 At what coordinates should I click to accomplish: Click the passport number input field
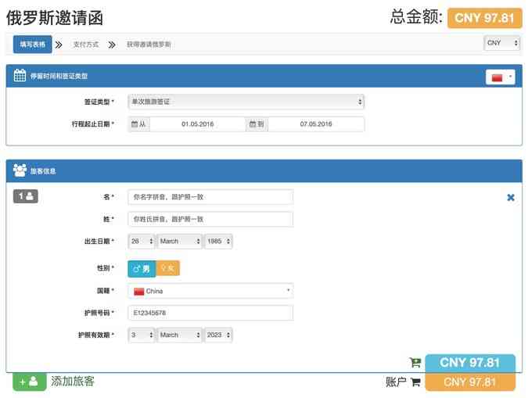(210, 313)
